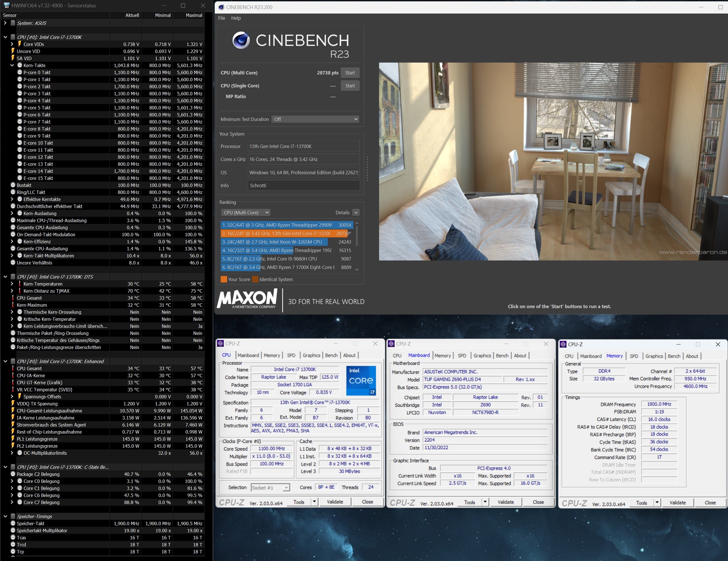Click the lightning icon for PL1 Leistungsgrenze
The height and width of the screenshot is (561, 728).
(13, 439)
